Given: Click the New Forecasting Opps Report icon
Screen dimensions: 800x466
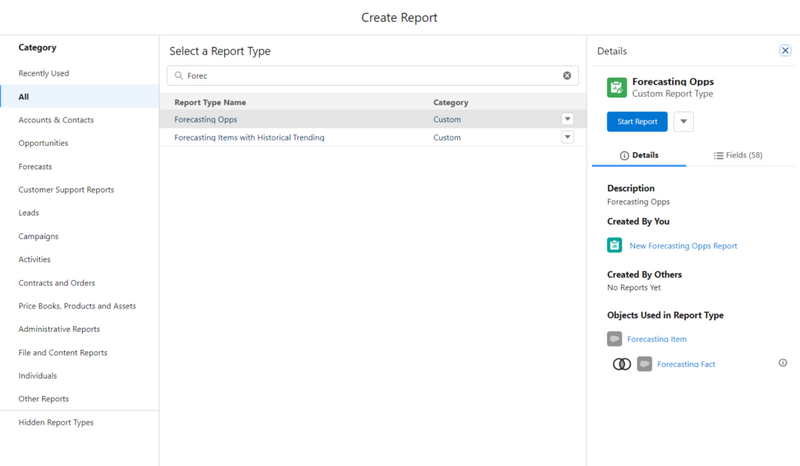Looking at the screenshot, I should (x=614, y=245).
